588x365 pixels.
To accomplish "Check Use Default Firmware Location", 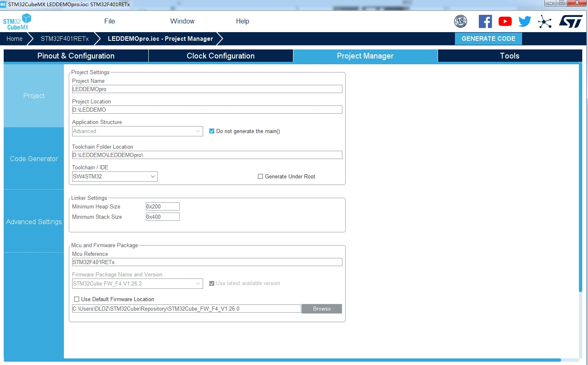I will (77, 299).
